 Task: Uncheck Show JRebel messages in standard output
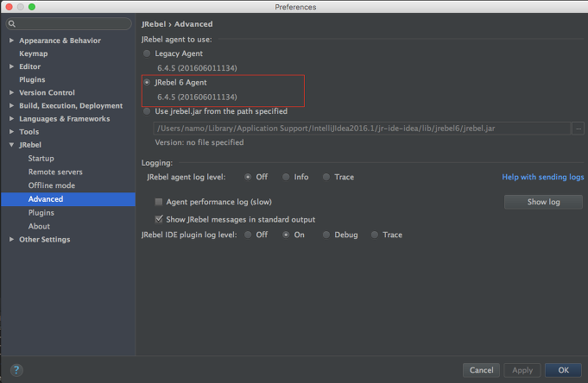point(159,219)
